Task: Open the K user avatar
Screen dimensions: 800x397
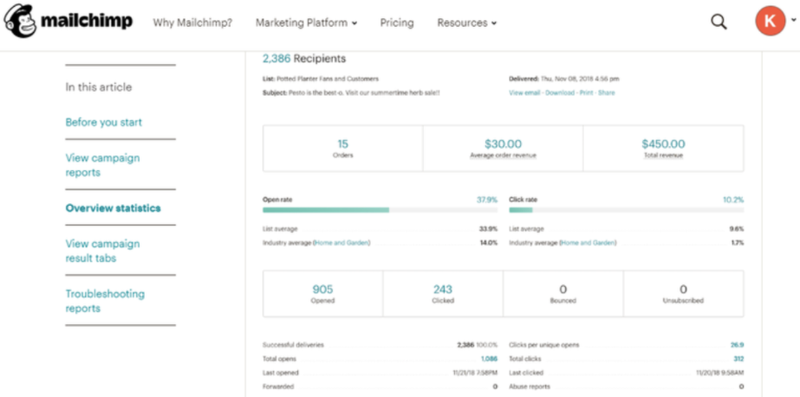Action: pyautogui.click(x=770, y=21)
